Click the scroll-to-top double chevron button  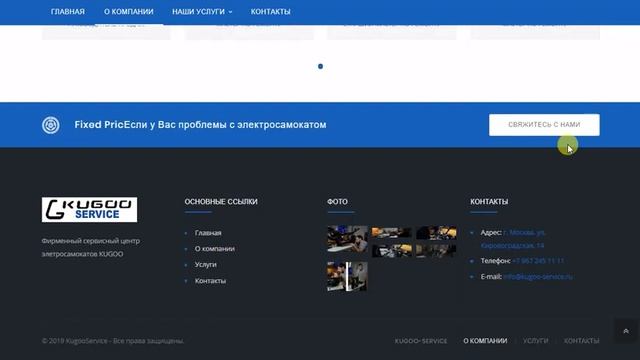(x=626, y=331)
